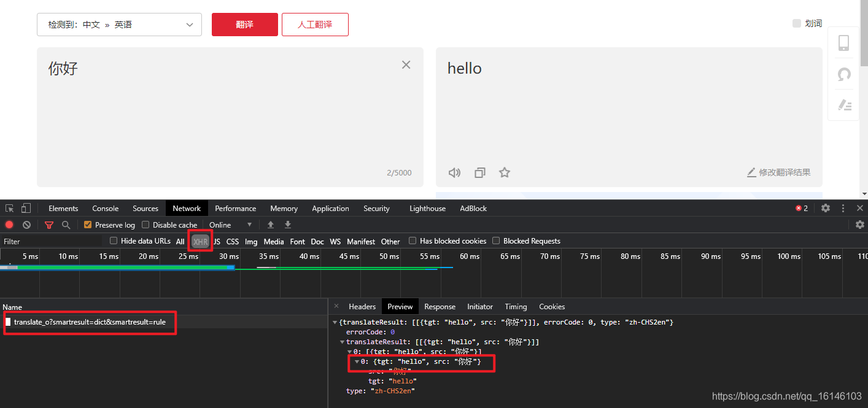Open the Cookies tab of the request
This screenshot has height=408, width=868.
point(552,306)
